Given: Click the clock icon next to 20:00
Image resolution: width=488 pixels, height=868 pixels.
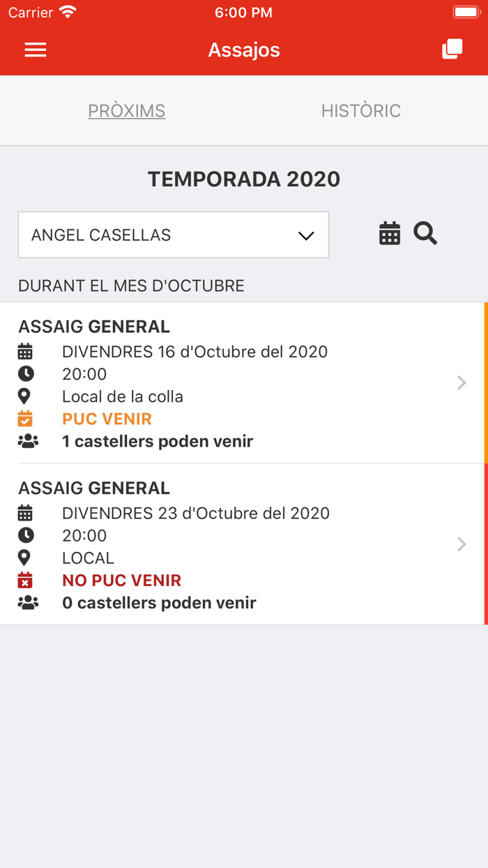Looking at the screenshot, I should pos(26,374).
